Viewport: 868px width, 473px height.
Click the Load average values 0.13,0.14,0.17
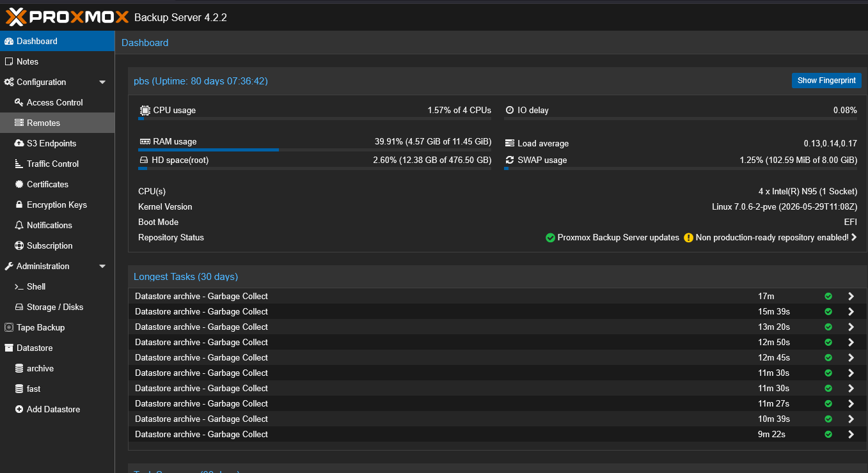830,143
